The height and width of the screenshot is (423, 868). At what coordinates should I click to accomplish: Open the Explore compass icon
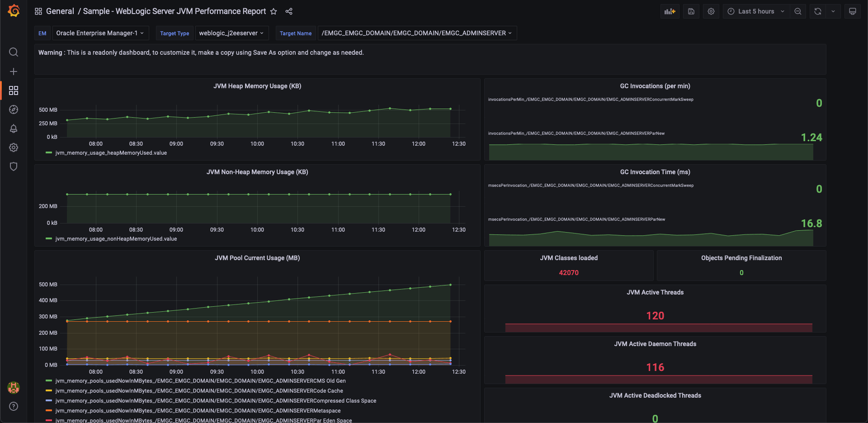pos(14,109)
